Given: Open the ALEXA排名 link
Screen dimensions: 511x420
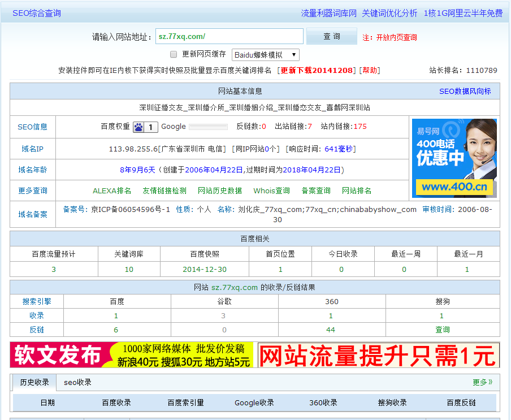Looking at the screenshot, I should click(x=112, y=190).
